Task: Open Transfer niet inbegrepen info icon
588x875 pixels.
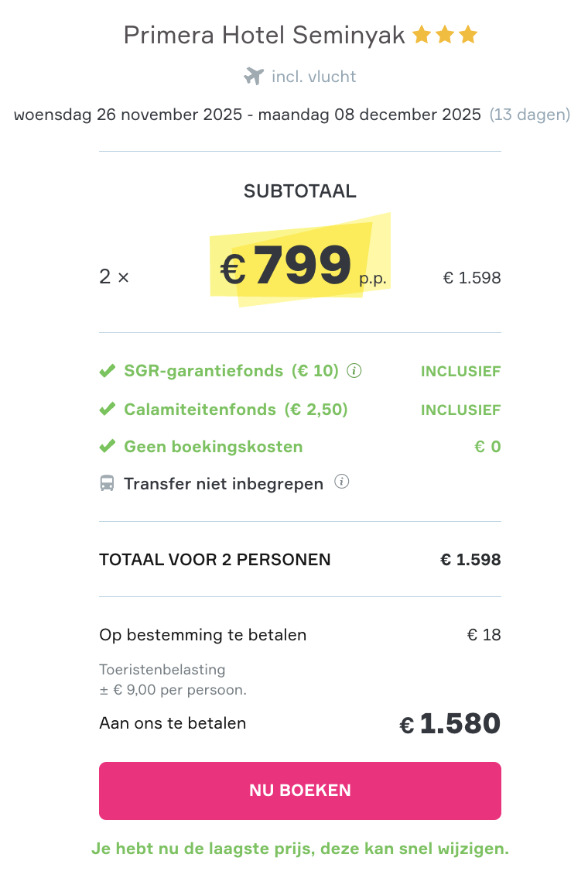Action: (x=342, y=482)
